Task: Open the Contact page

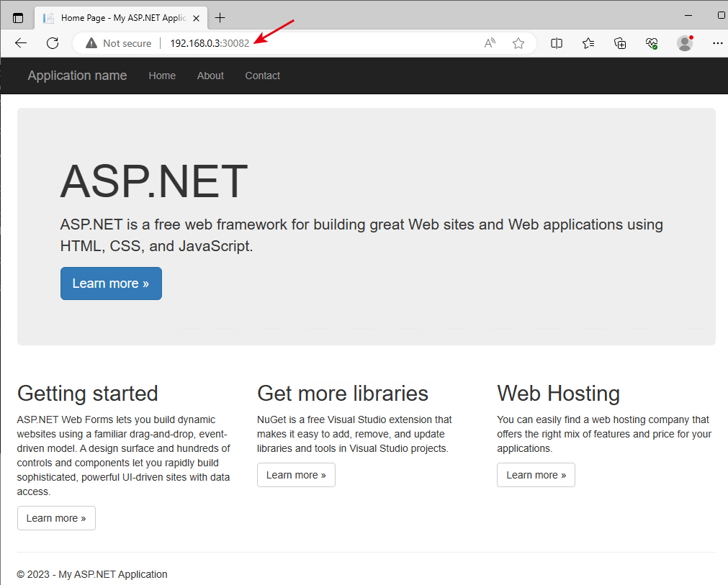Action: 262,76
